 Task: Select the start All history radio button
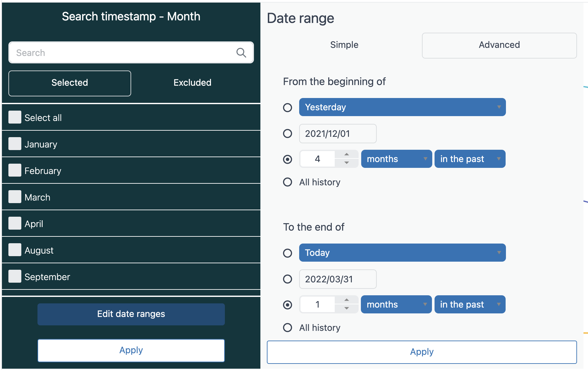(288, 182)
